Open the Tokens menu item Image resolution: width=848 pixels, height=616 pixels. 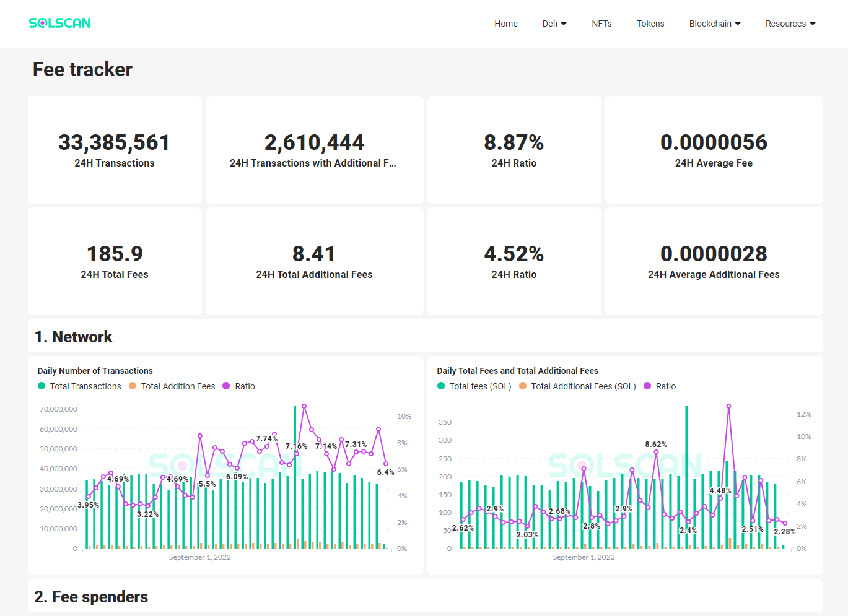[x=650, y=24]
